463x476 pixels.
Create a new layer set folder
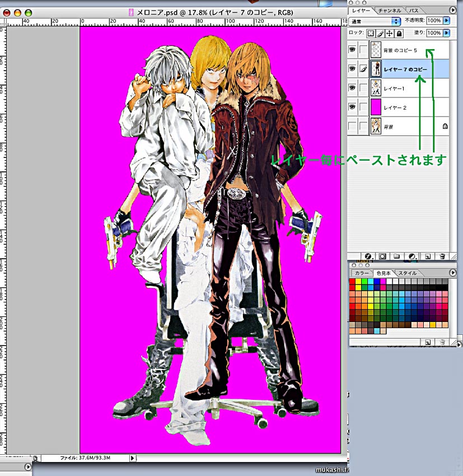396,256
